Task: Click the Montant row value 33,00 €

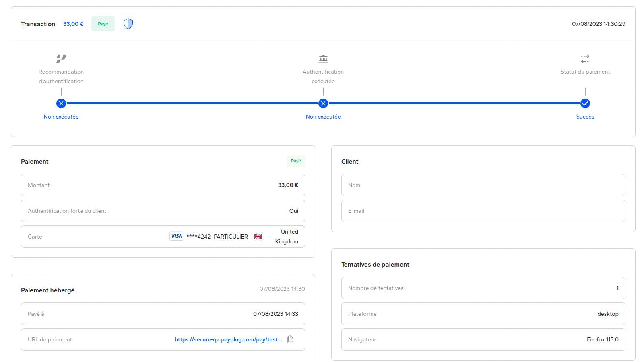Action: 288,185
